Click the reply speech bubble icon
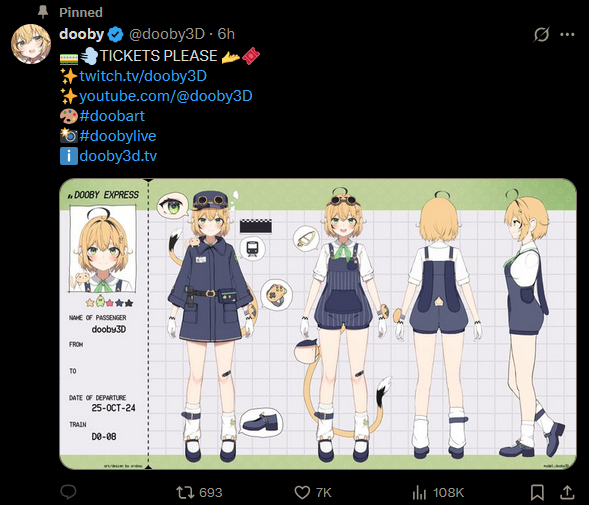Viewport: 589px width, 505px height. (68, 491)
